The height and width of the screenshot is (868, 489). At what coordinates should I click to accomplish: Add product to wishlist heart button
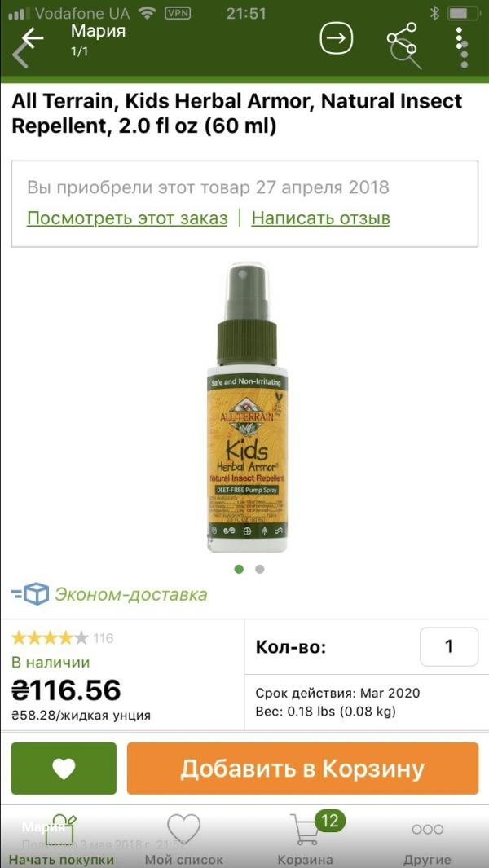tap(64, 769)
